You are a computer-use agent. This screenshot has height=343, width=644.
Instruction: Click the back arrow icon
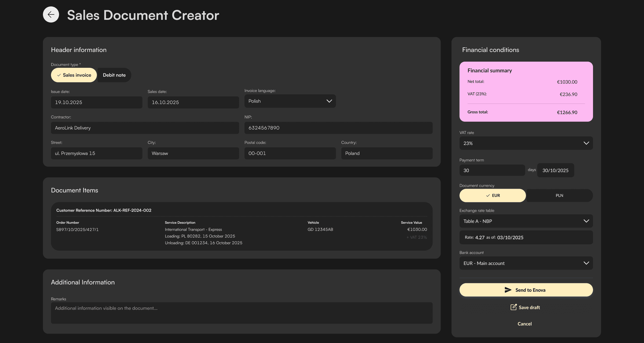[x=51, y=14]
